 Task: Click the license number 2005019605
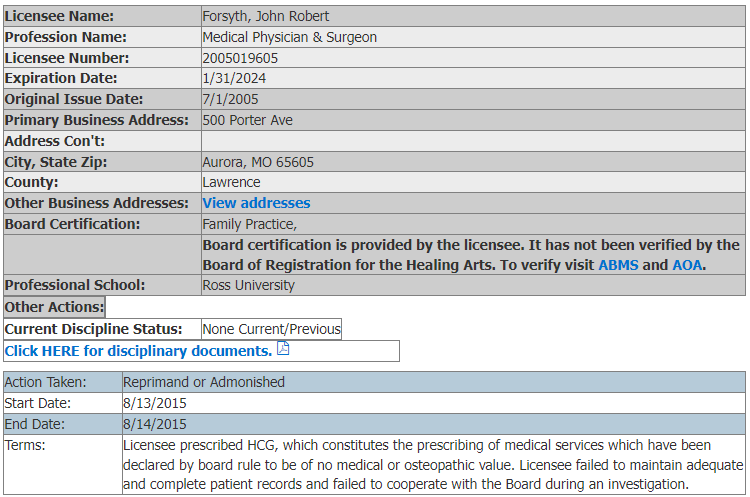(240, 58)
